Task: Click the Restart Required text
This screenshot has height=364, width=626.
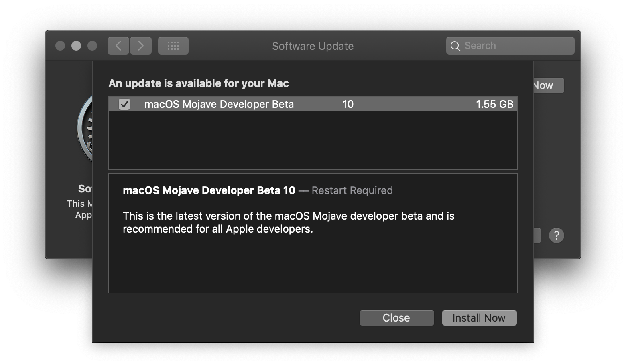Action: 352,190
